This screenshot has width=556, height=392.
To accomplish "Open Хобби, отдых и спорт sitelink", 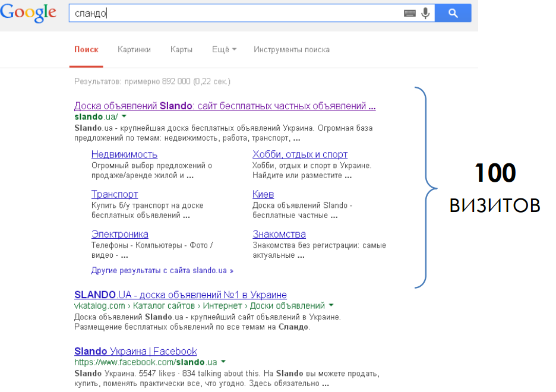I will tap(300, 154).
